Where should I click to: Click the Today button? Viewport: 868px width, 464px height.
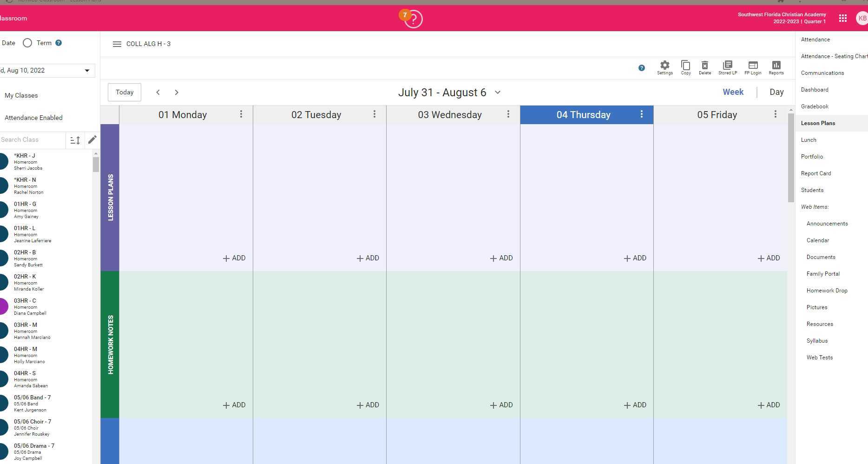point(125,92)
